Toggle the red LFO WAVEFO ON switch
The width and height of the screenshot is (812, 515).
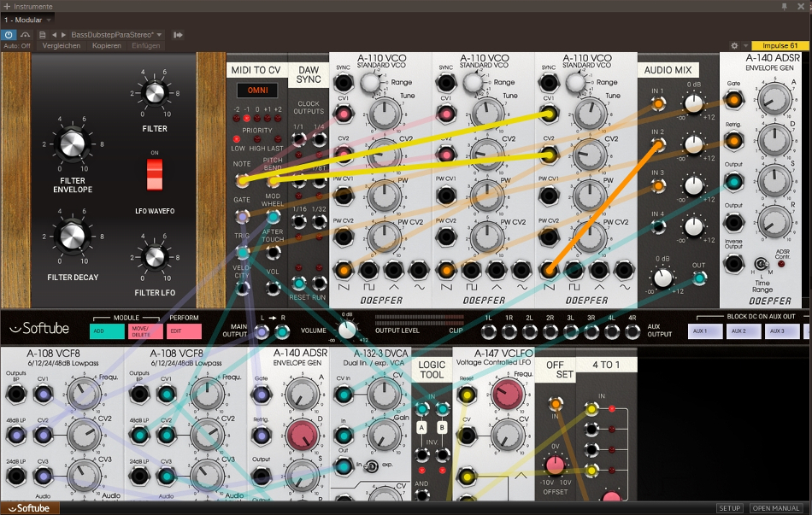pyautogui.click(x=155, y=174)
